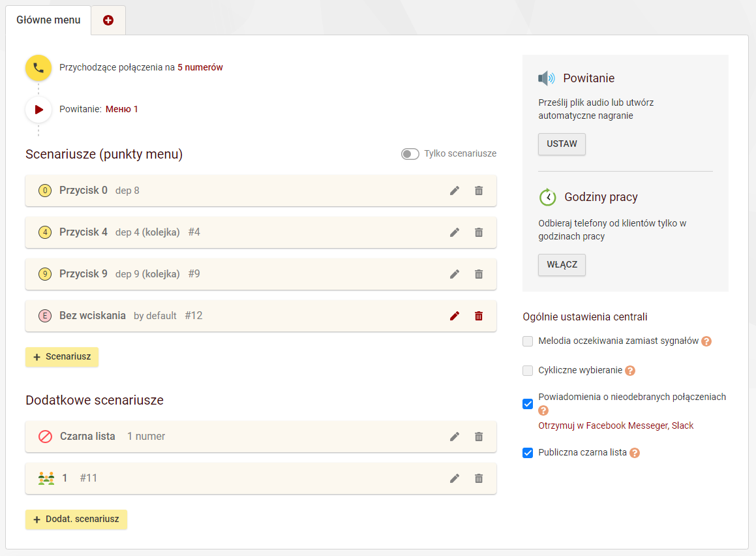
Task: Edit the Czarna lista entry
Action: (455, 437)
